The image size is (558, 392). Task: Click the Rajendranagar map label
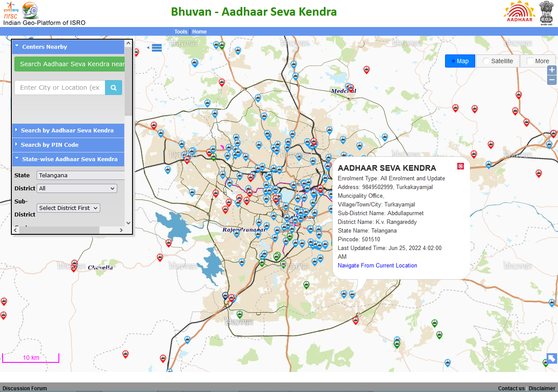243,230
